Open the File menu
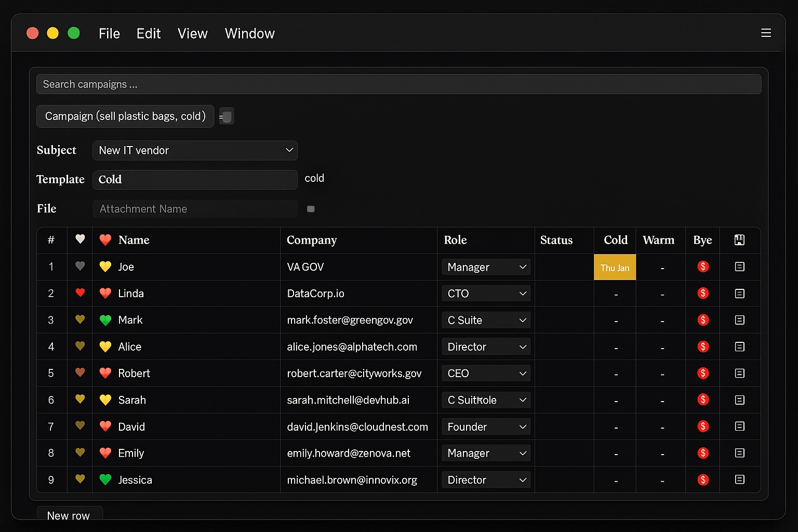This screenshot has width=798, height=532. tap(109, 34)
